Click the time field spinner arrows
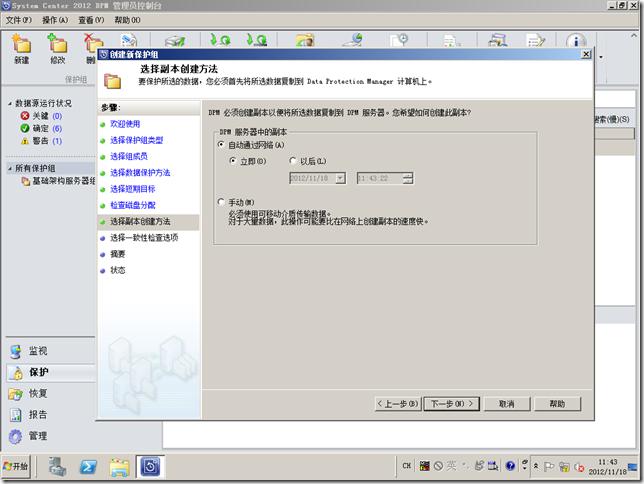Screen dimensions: 644x484 (x=407, y=178)
